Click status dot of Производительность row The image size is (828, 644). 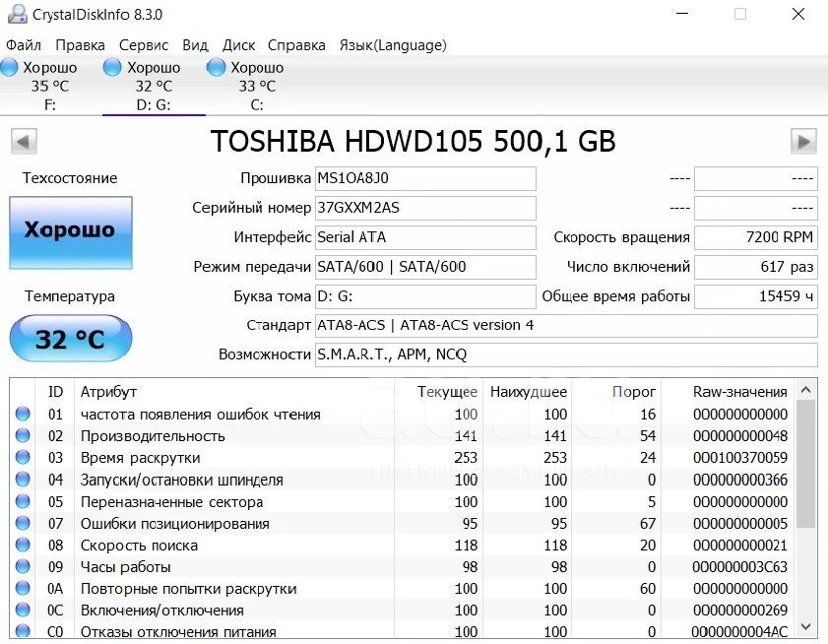coord(23,435)
